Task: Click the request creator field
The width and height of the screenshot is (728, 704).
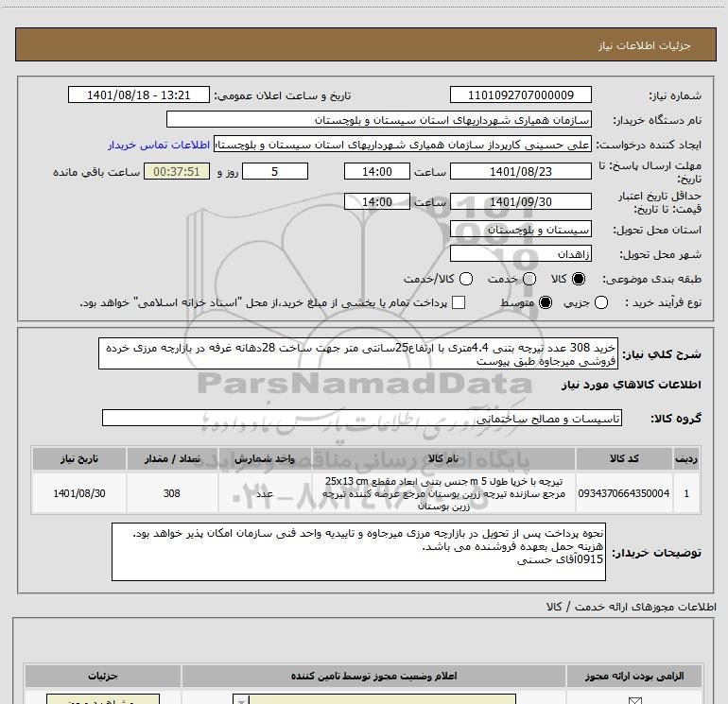Action: click(403, 145)
